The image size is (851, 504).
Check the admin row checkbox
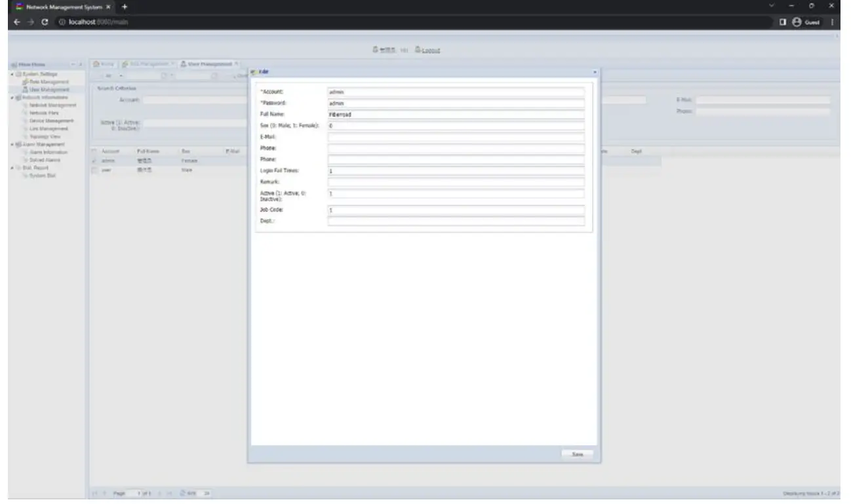93,161
